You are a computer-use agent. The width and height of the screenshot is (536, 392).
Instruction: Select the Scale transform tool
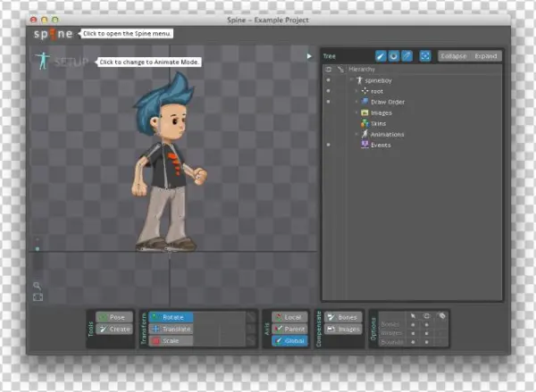(x=171, y=340)
